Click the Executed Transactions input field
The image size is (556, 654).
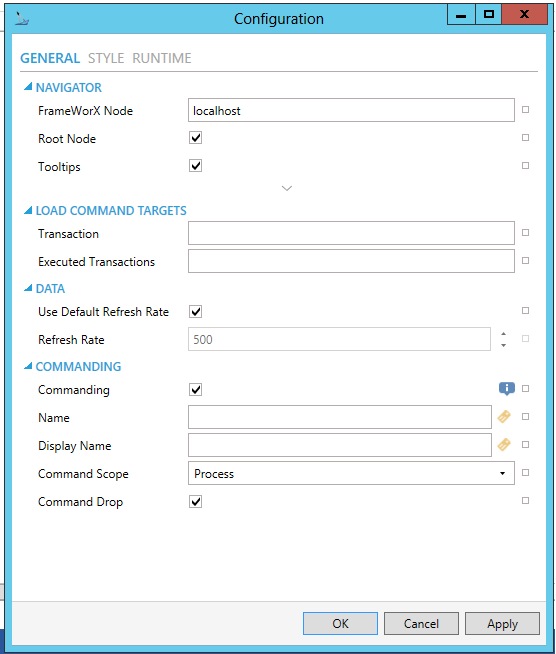[x=351, y=261]
